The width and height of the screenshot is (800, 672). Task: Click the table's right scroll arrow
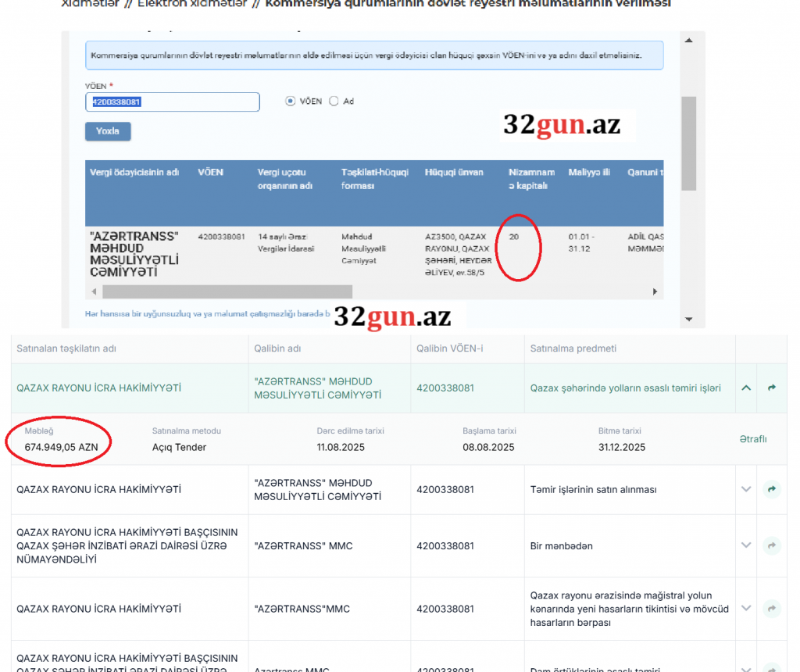pos(655,292)
